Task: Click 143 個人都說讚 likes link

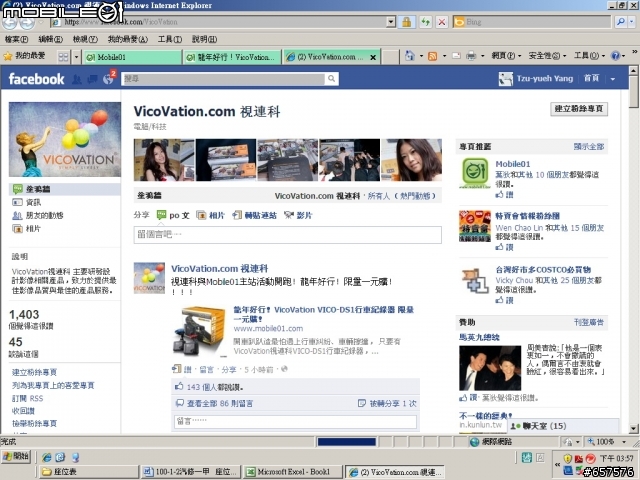Action: point(215,387)
